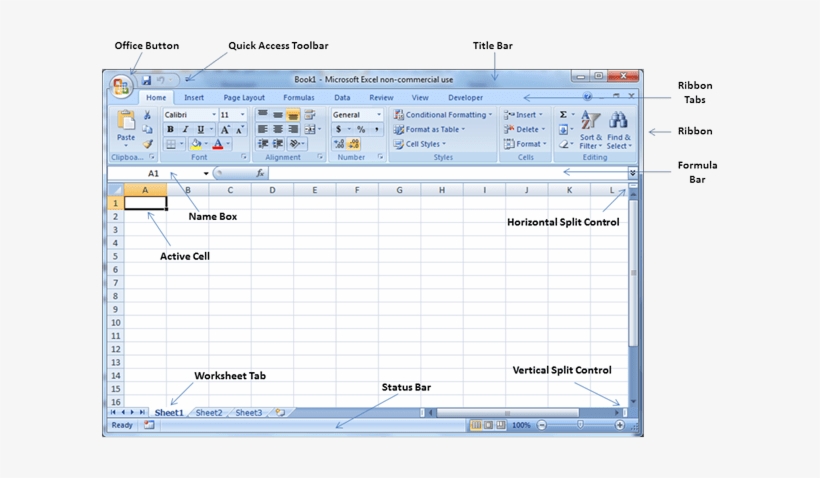Open Cell Styles dropdown
The width and height of the screenshot is (820, 478).
click(420, 144)
